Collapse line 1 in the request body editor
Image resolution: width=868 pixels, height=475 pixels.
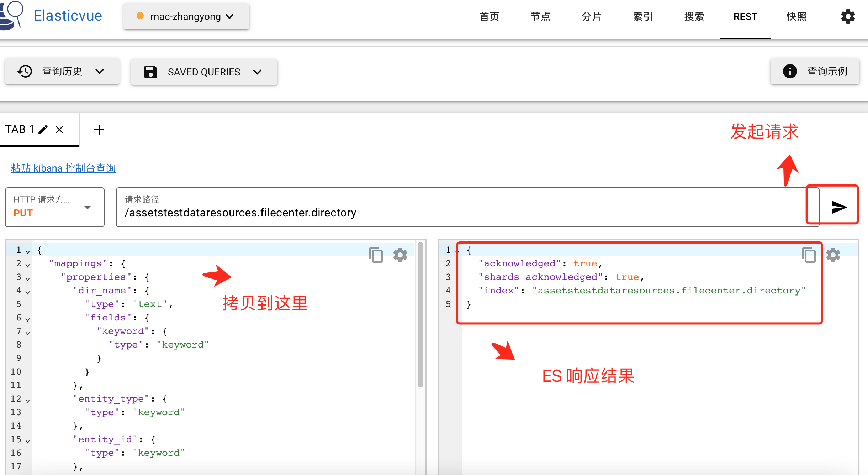[27, 251]
